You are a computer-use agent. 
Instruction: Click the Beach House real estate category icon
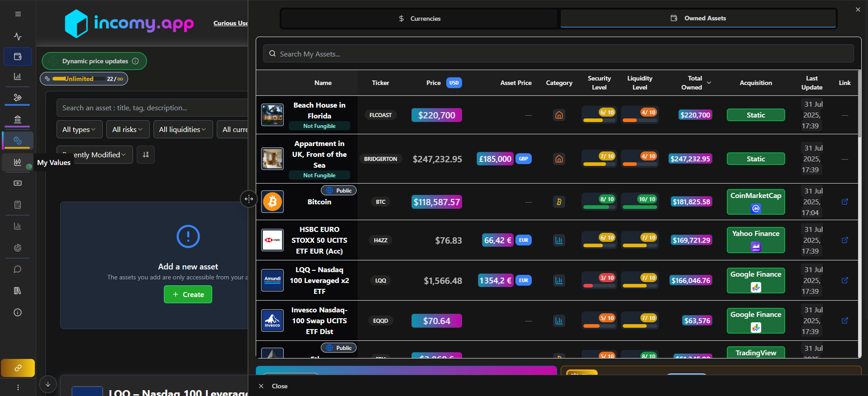559,115
